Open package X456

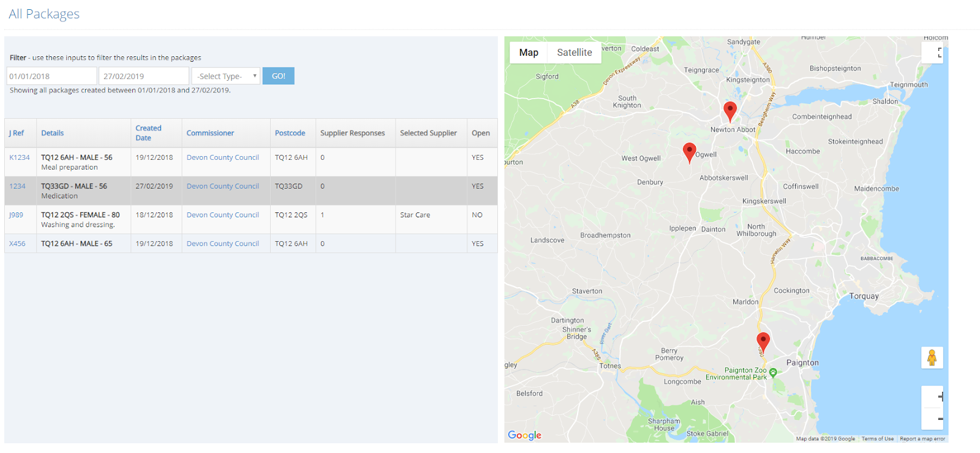tap(17, 244)
